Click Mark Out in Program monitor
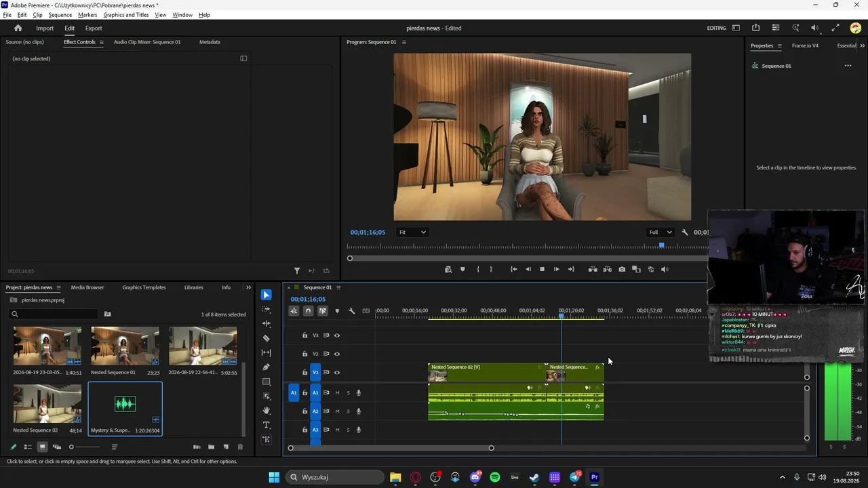Viewport: 868px width, 488px height. tap(491, 269)
